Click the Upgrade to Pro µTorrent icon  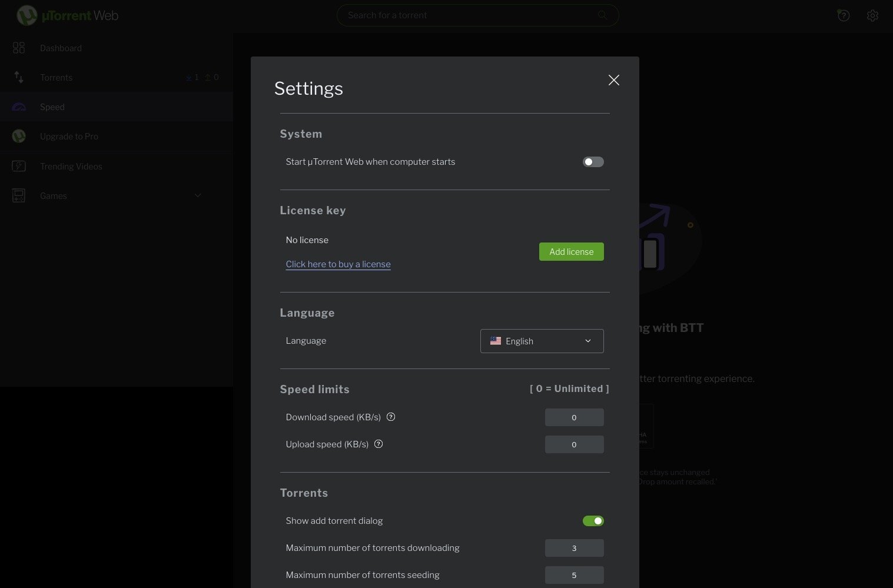pyautogui.click(x=19, y=136)
